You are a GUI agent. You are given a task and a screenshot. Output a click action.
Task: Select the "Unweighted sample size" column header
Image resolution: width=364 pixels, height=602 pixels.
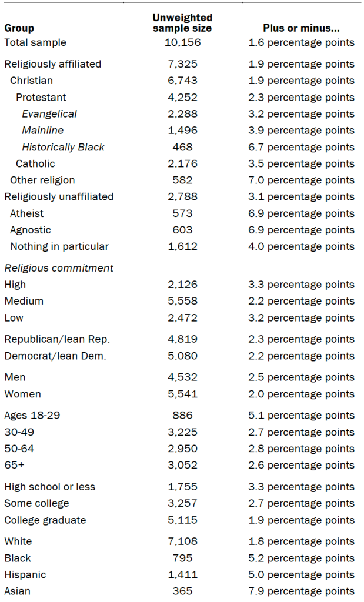click(182, 23)
